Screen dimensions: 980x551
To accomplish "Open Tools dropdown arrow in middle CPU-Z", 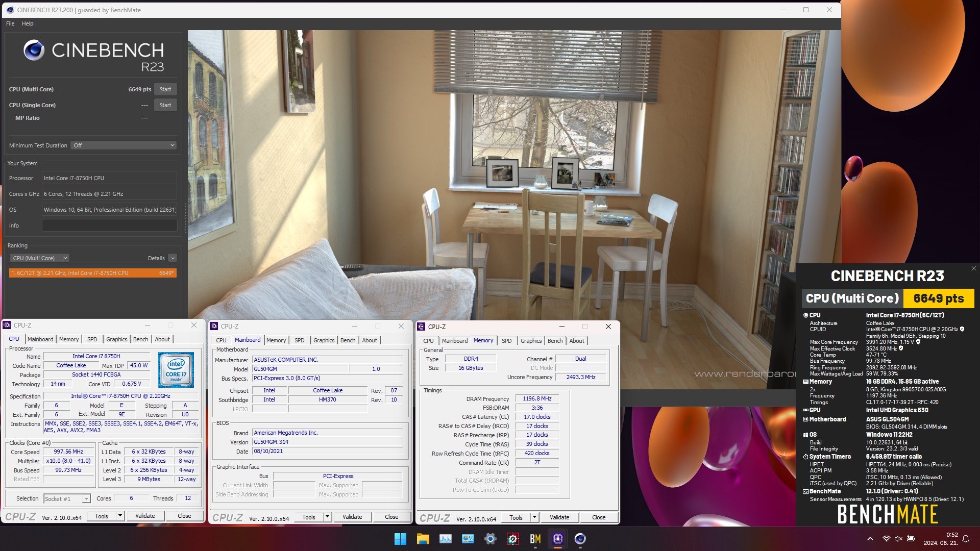I will [327, 517].
